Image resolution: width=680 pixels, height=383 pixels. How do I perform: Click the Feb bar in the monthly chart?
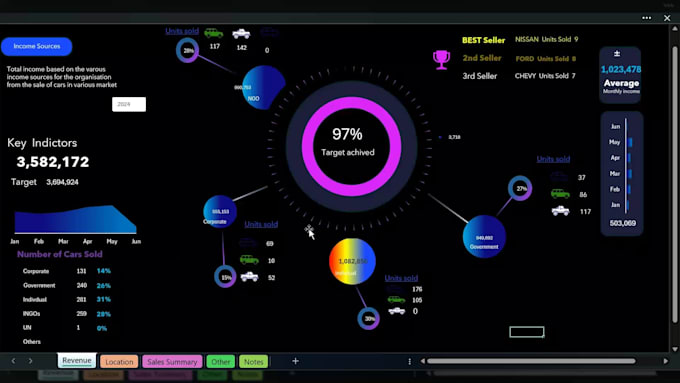(x=629, y=189)
